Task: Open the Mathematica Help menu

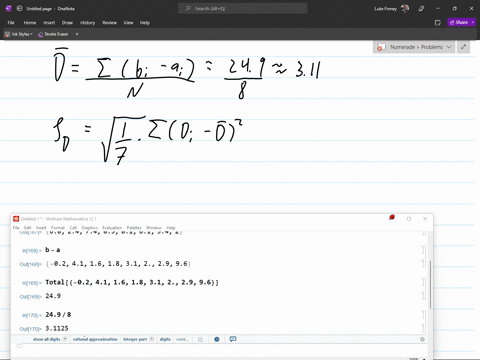Action: [171, 228]
